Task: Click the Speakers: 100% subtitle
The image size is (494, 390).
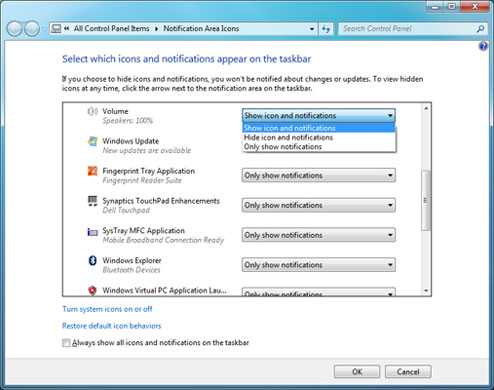Action: pyautogui.click(x=128, y=121)
